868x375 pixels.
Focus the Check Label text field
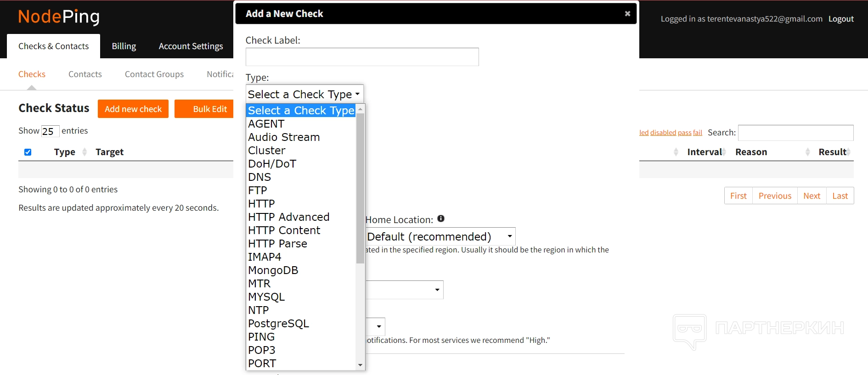[x=362, y=57]
